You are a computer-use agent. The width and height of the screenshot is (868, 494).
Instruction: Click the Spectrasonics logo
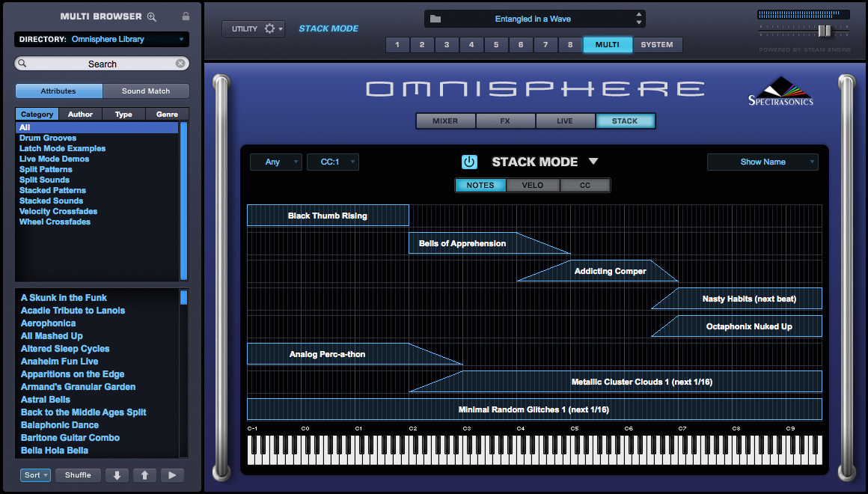[780, 91]
